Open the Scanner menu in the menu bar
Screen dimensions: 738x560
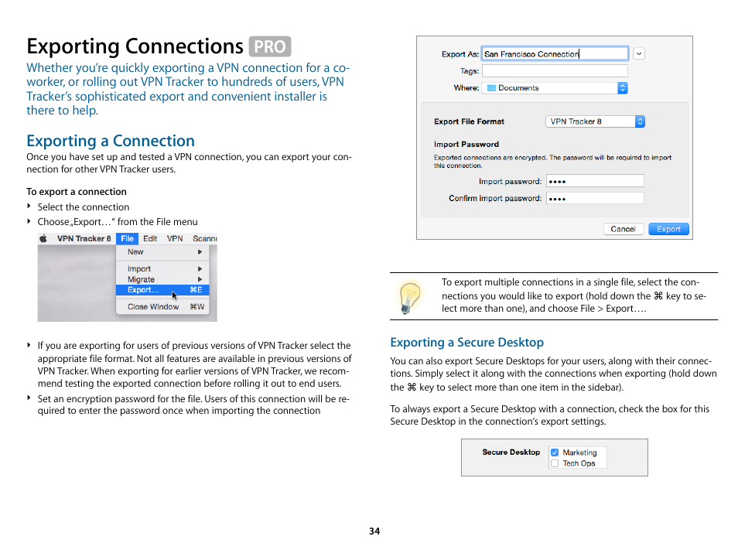pos(205,238)
